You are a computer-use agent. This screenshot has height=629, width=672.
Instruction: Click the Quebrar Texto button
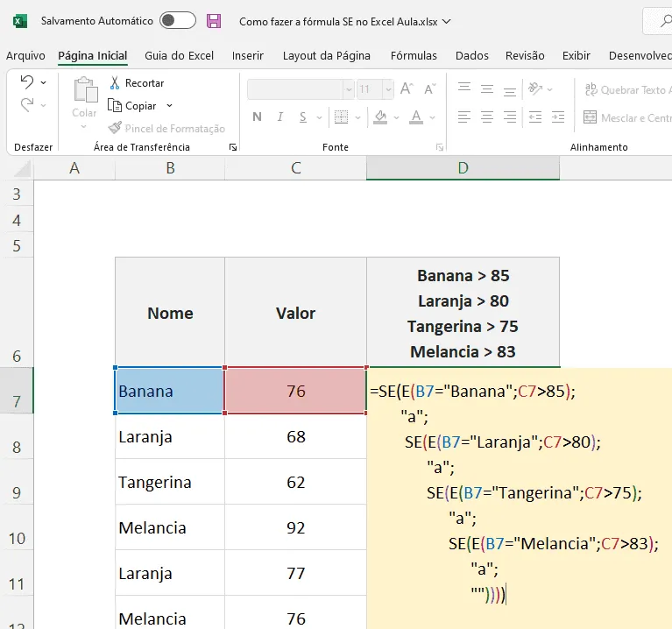pos(627,89)
